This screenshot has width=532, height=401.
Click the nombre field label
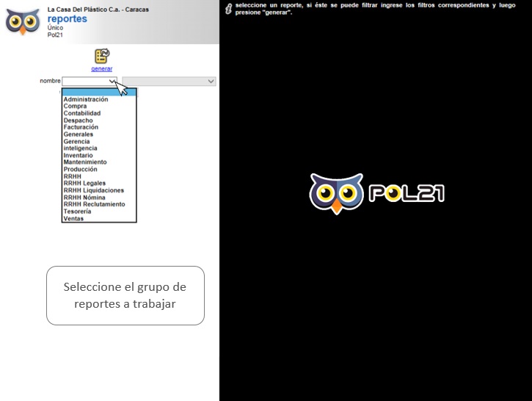(x=50, y=81)
